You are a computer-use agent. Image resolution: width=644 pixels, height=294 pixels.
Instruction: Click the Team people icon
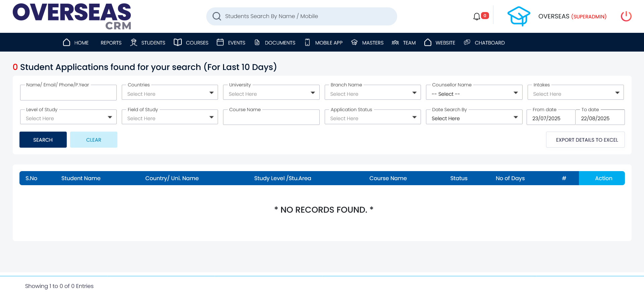click(395, 43)
